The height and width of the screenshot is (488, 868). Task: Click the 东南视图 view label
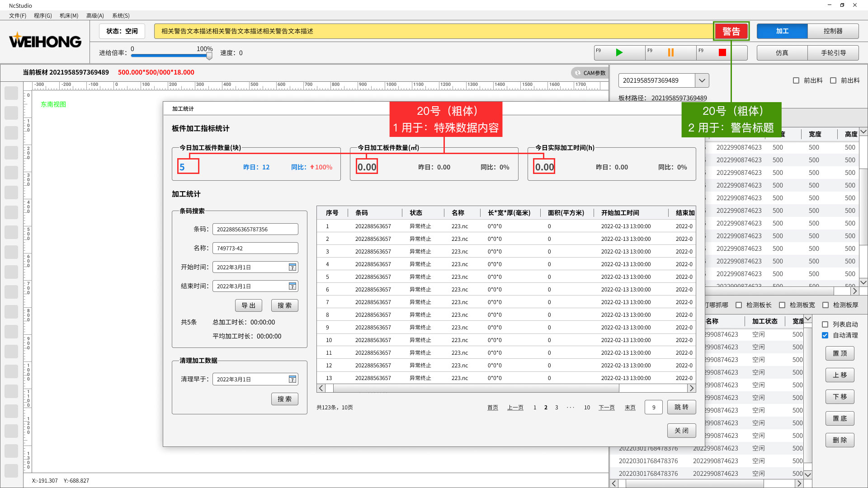click(53, 104)
